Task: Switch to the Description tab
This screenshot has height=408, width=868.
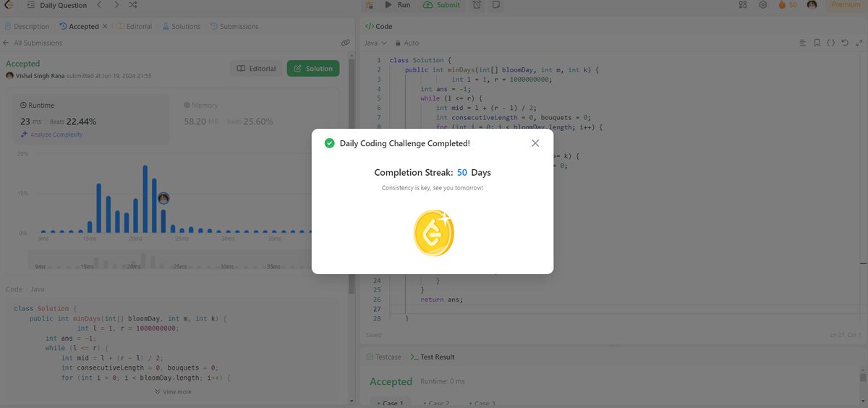Action: (27, 26)
